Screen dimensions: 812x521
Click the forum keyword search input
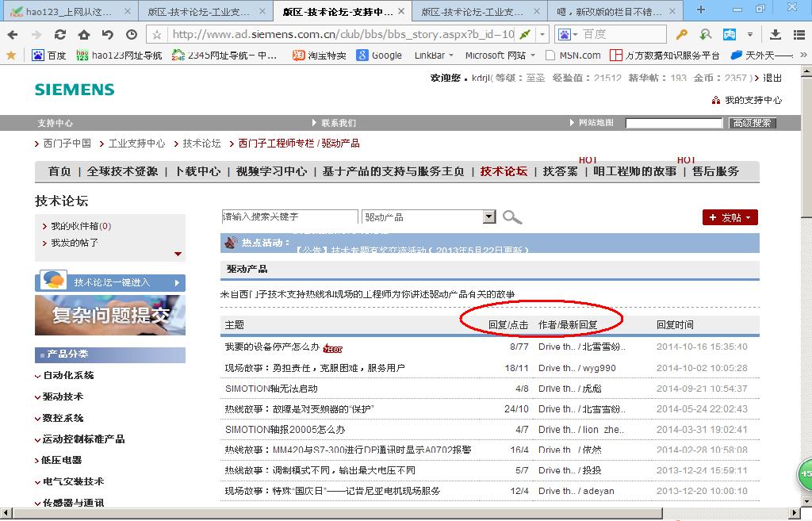coord(289,217)
